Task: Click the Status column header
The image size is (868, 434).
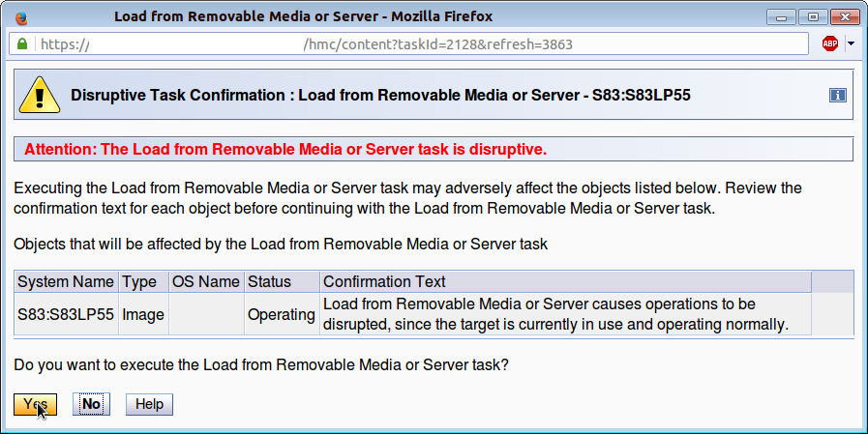Action: [x=269, y=281]
